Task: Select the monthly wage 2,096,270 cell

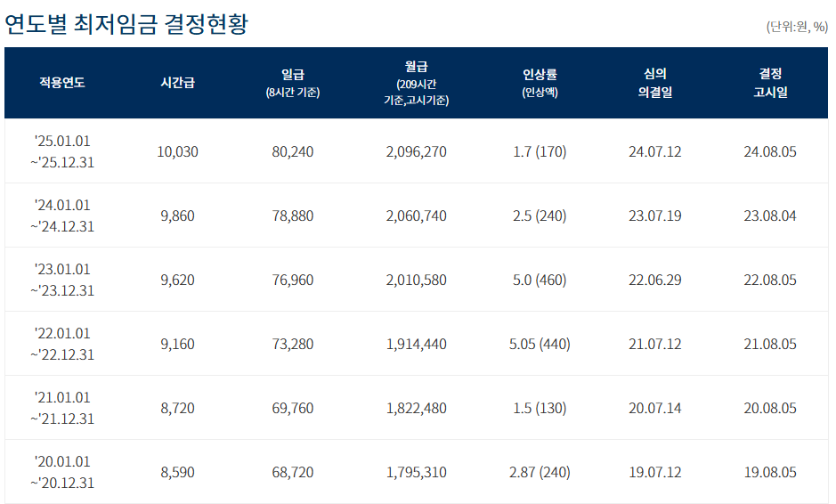Action: pos(417,152)
